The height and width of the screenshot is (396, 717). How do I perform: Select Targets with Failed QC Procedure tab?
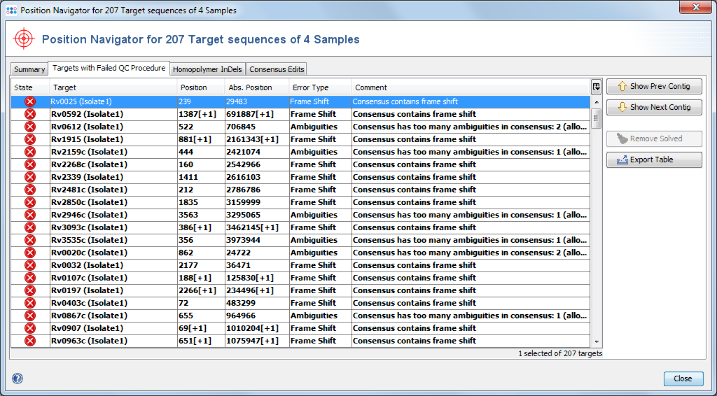[x=109, y=68]
